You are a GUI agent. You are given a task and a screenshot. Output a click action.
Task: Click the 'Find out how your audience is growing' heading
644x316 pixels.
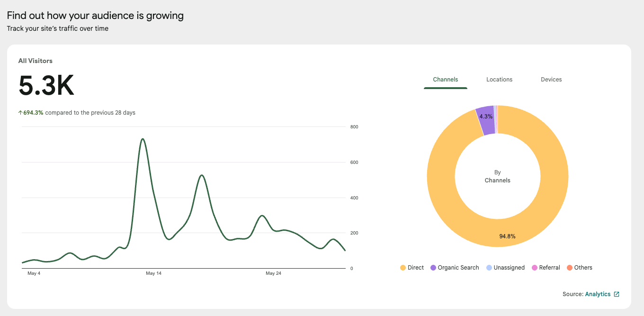click(x=95, y=16)
